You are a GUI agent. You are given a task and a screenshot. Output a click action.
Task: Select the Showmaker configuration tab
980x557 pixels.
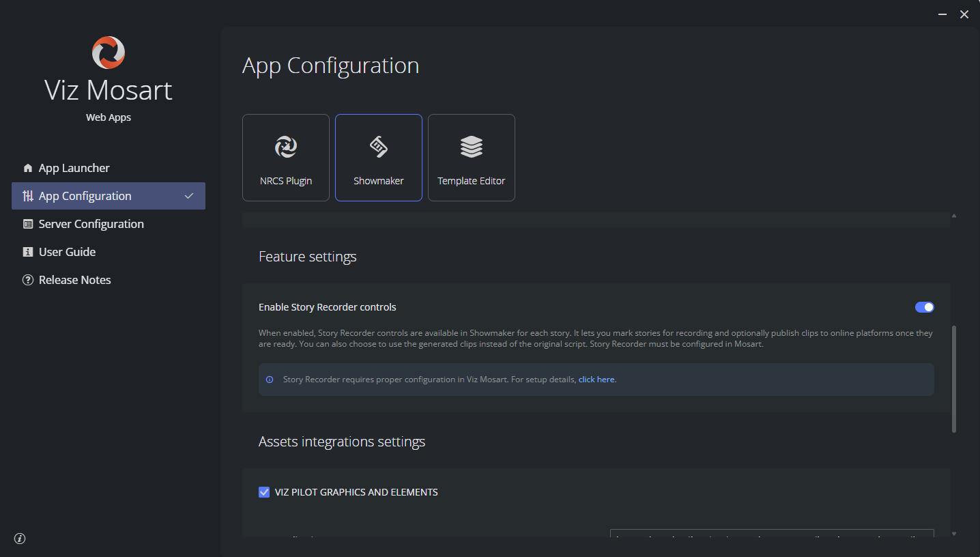(x=379, y=158)
